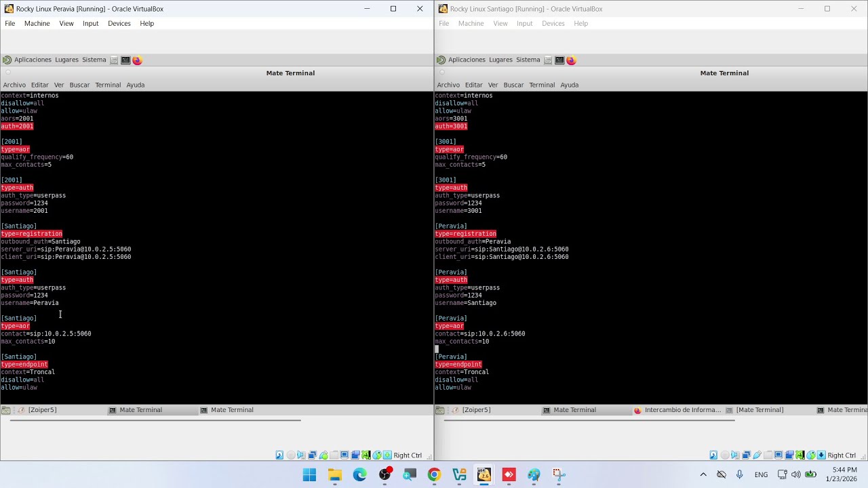
Task: Click USB devices icon in Peravia status bar
Action: click(x=323, y=455)
